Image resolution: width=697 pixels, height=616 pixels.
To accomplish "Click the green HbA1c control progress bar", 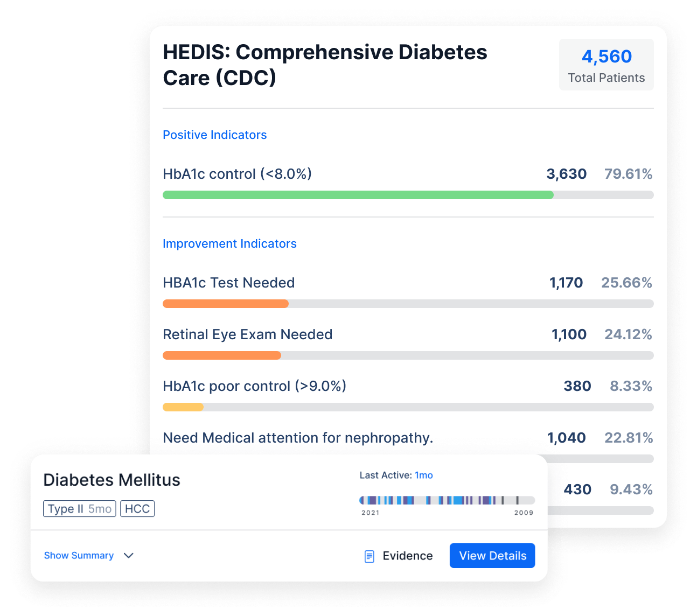I will pyautogui.click(x=358, y=195).
